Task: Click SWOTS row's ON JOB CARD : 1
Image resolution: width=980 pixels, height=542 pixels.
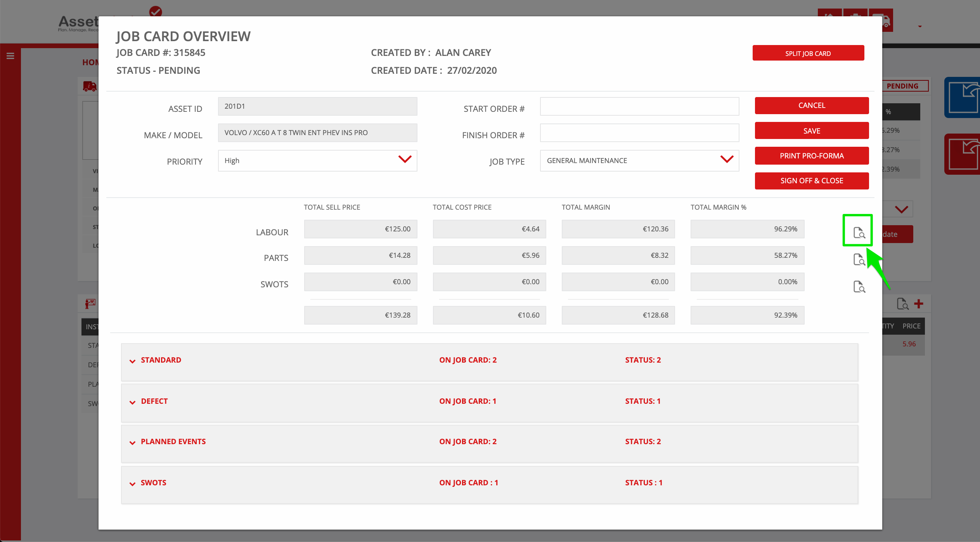Action: pyautogui.click(x=469, y=483)
